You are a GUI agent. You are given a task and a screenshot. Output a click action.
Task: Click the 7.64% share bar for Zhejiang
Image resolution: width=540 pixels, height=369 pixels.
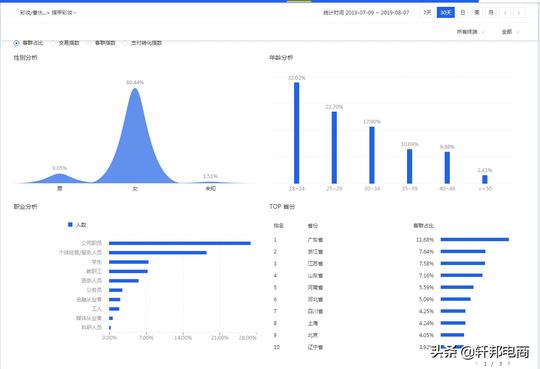463,252
